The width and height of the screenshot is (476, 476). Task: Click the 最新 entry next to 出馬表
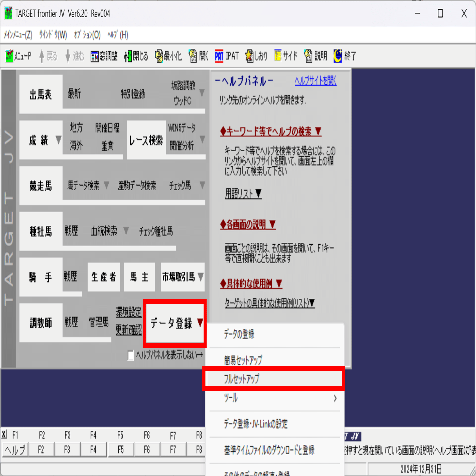coord(74,94)
